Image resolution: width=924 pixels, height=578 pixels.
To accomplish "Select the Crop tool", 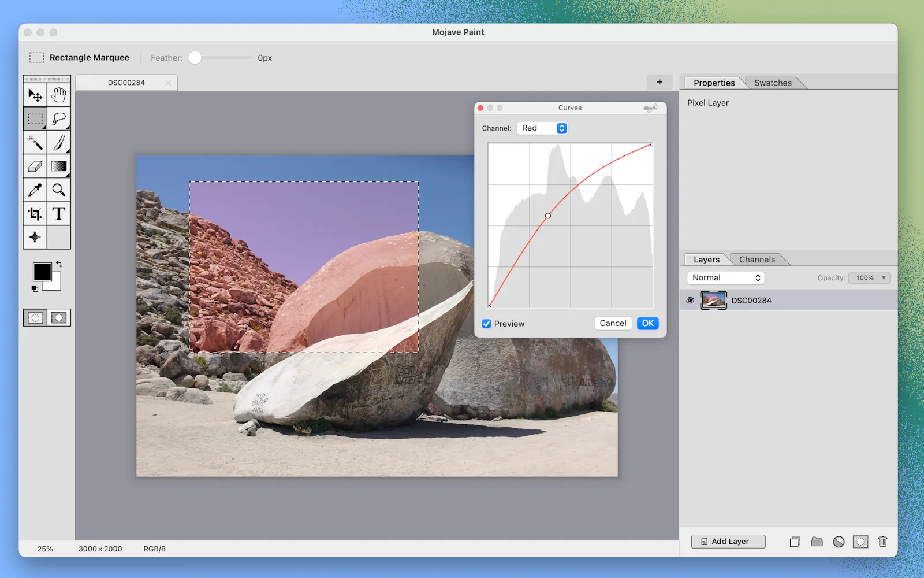I will [35, 213].
